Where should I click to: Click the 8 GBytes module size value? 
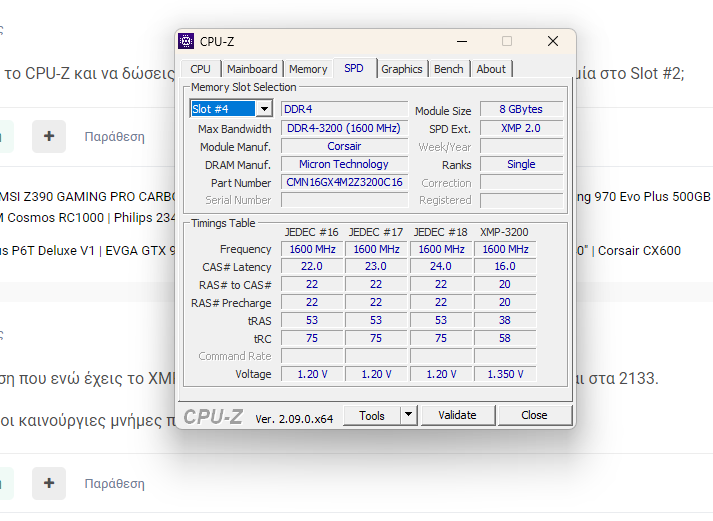(521, 109)
